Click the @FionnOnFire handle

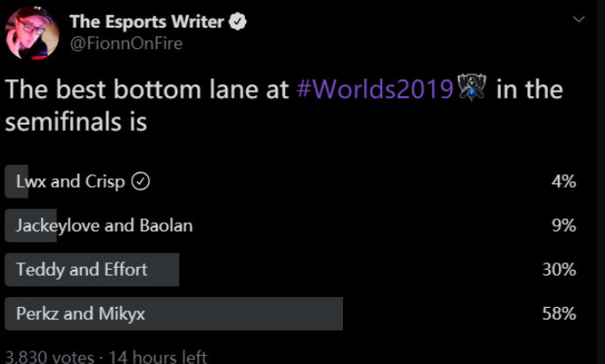coord(126,44)
